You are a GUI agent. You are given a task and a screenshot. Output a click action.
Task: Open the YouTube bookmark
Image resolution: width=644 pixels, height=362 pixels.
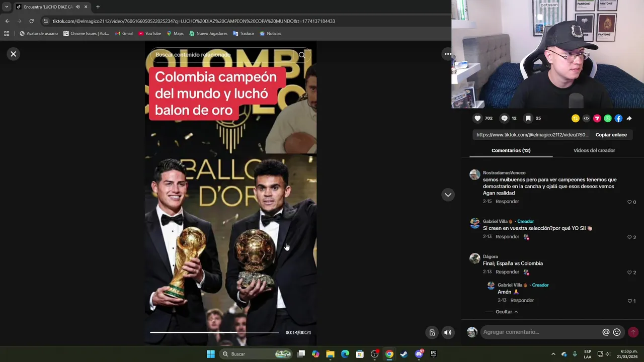[x=149, y=34]
